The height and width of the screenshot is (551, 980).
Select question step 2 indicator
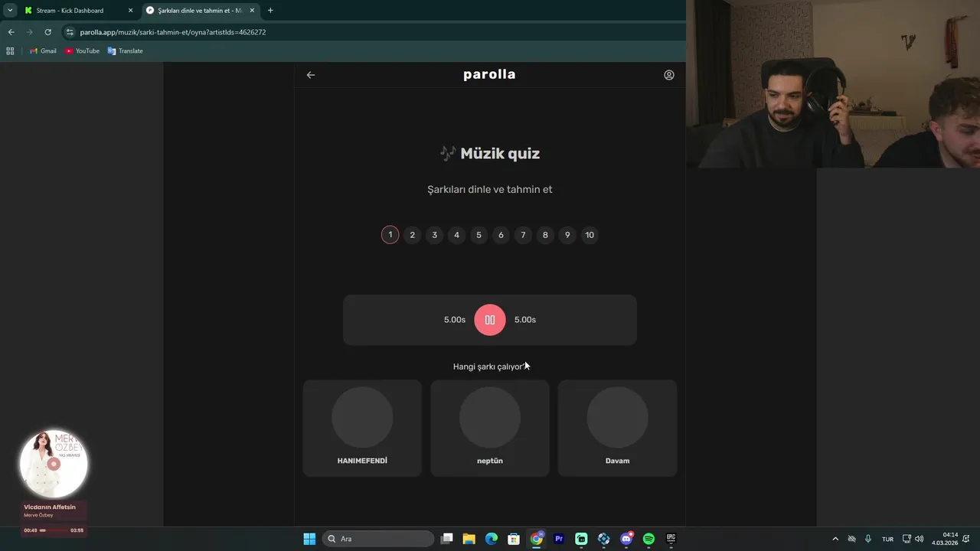pyautogui.click(x=412, y=235)
